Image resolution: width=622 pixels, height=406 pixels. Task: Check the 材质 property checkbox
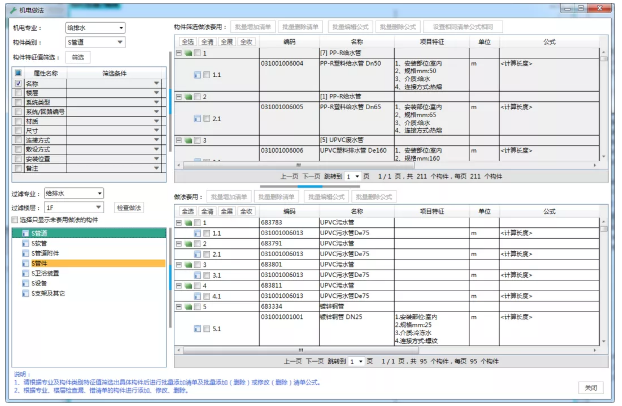coord(18,121)
